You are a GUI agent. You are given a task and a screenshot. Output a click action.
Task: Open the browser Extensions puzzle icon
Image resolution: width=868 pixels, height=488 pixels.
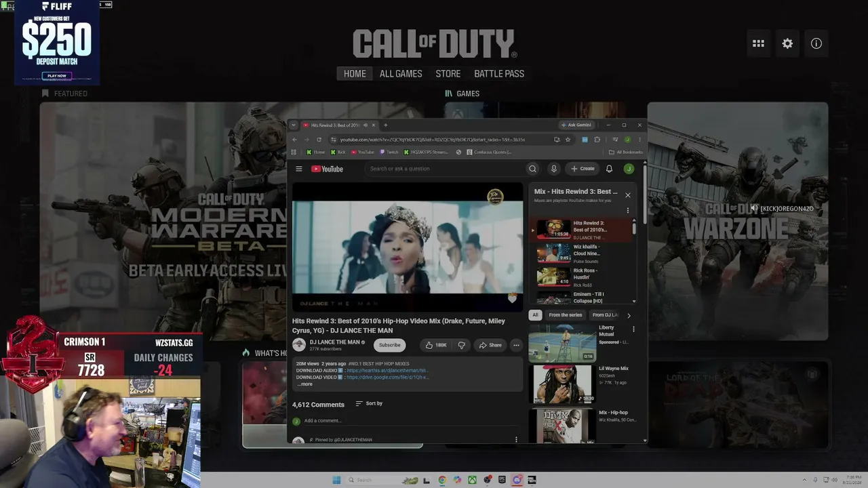(x=597, y=140)
